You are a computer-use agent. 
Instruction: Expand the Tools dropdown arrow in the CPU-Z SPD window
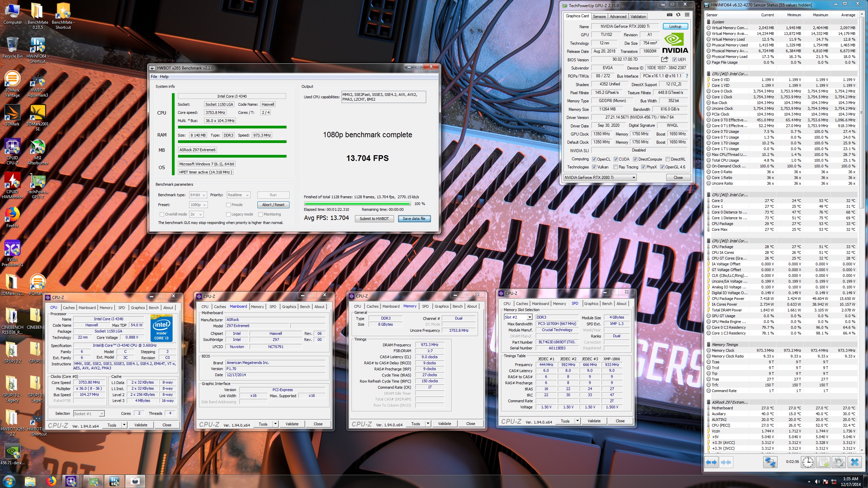[577, 421]
